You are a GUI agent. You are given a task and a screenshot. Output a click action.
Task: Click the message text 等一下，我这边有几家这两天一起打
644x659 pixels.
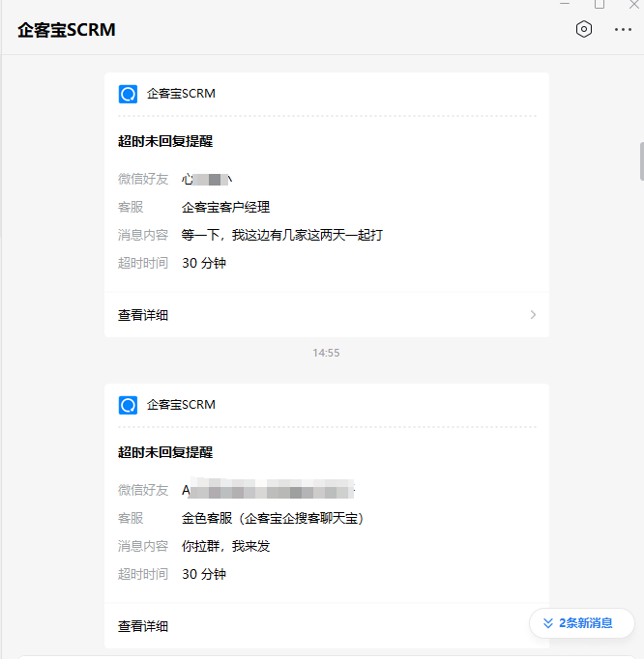point(282,235)
